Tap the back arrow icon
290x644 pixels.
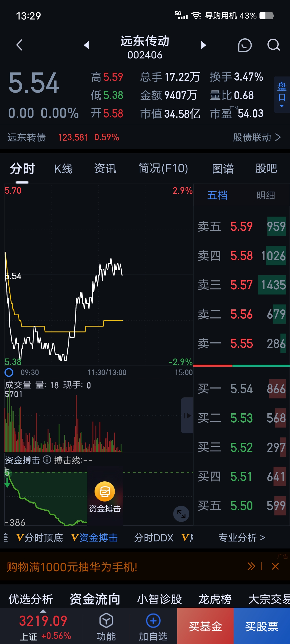[19, 45]
